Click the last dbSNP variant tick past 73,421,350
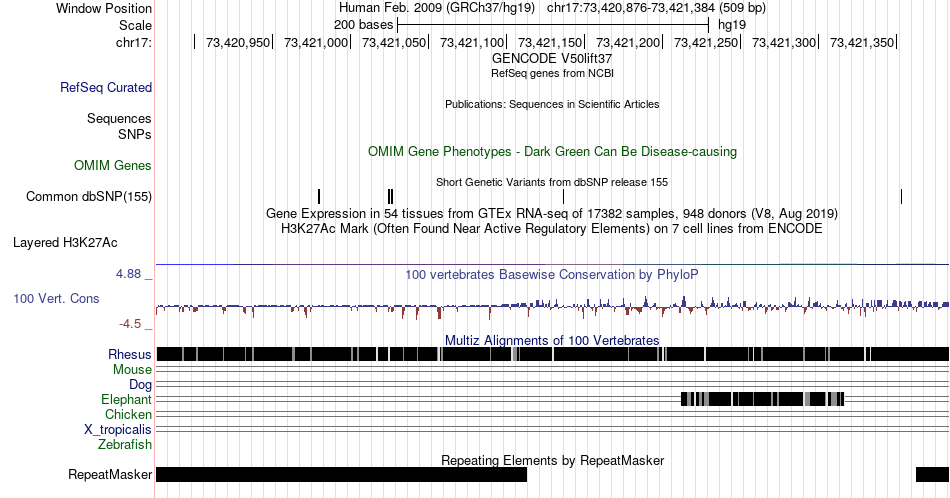 (902, 196)
